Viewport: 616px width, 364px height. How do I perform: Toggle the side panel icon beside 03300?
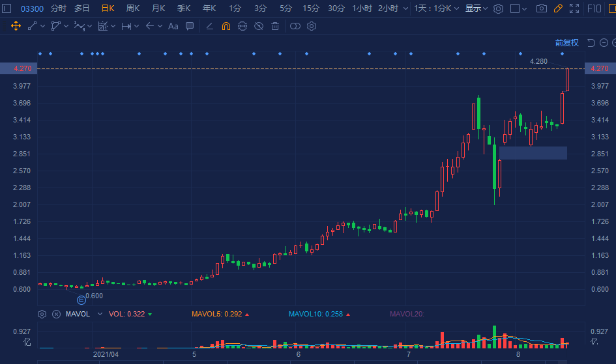click(x=7, y=8)
